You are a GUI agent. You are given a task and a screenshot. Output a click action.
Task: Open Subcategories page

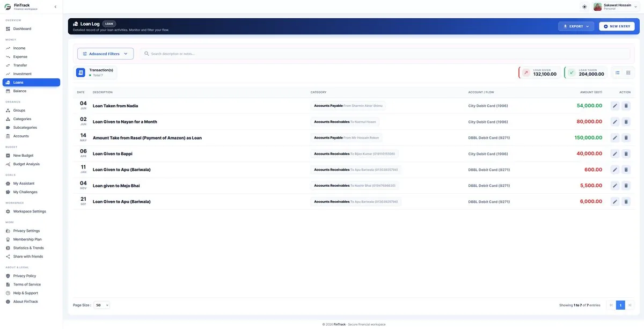(31, 127)
